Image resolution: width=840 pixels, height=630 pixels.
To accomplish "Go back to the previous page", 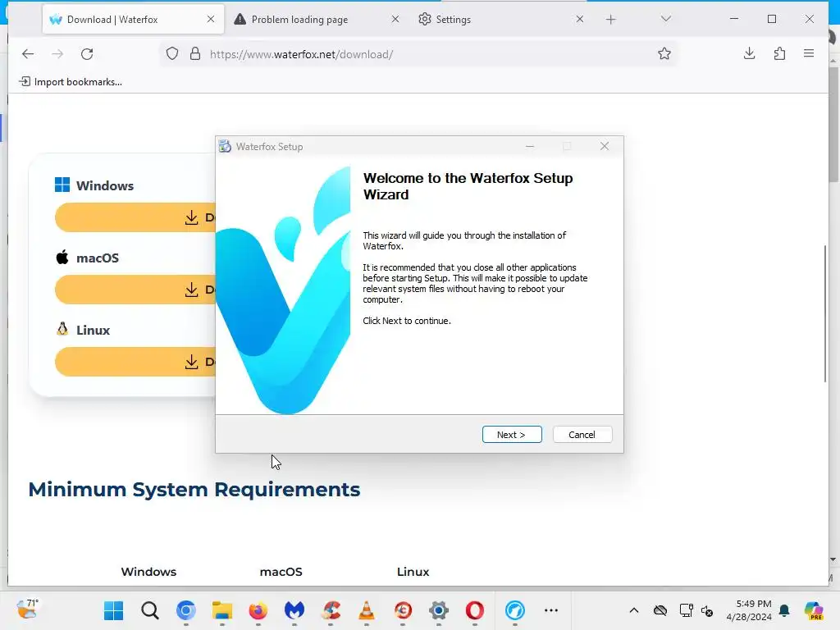I will pyautogui.click(x=28, y=53).
